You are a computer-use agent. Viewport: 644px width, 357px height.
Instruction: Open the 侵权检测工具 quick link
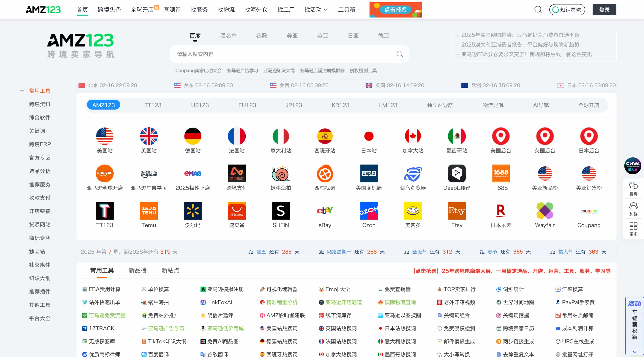(x=363, y=70)
